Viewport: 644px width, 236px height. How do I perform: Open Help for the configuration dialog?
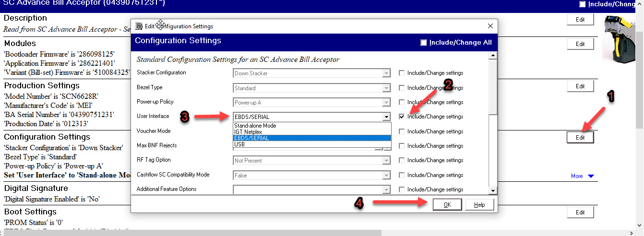pyautogui.click(x=479, y=205)
